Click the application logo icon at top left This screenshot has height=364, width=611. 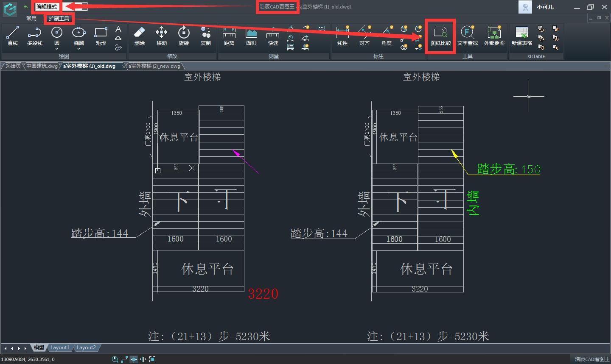9,9
